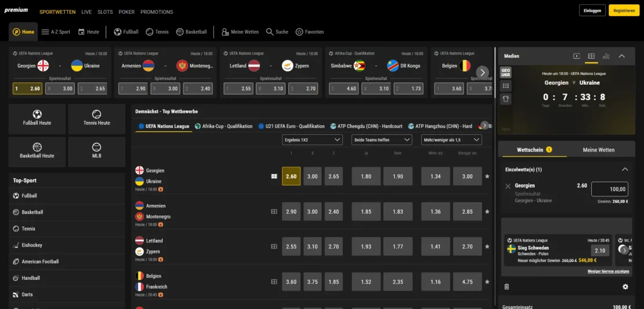Favorite the Georgien - Ukraine match star

[x=487, y=176]
